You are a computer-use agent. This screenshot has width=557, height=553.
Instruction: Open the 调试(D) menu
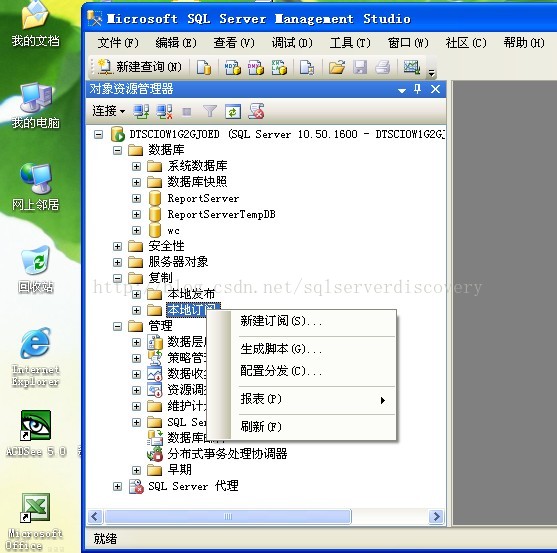coord(292,43)
